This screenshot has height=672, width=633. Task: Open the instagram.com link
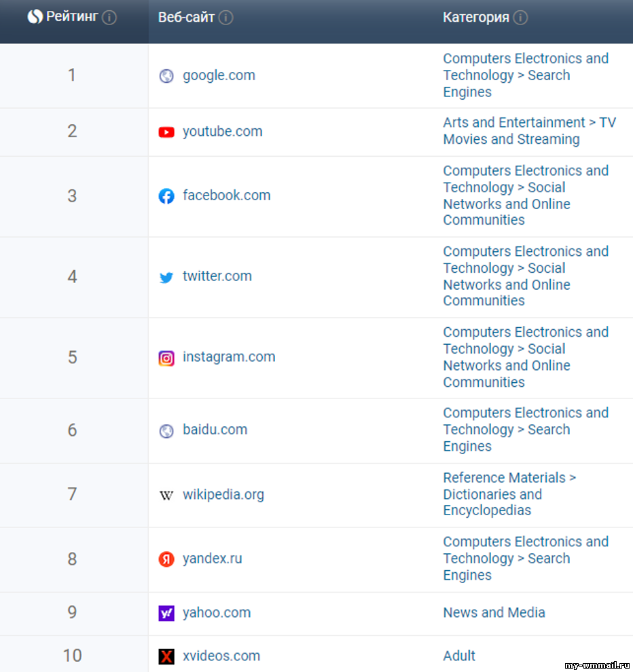click(229, 356)
